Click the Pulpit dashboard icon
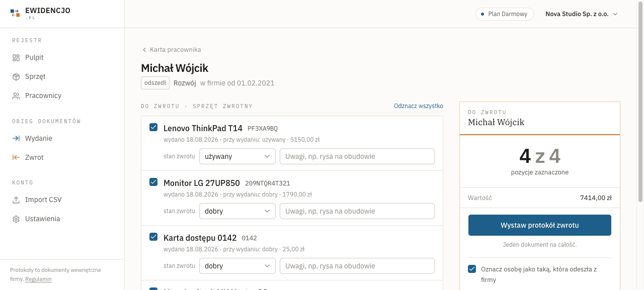The image size is (644, 290). click(x=16, y=58)
